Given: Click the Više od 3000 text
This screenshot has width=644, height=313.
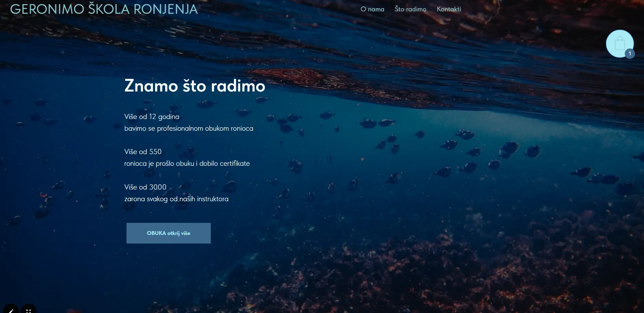Looking at the screenshot, I should (x=145, y=187).
